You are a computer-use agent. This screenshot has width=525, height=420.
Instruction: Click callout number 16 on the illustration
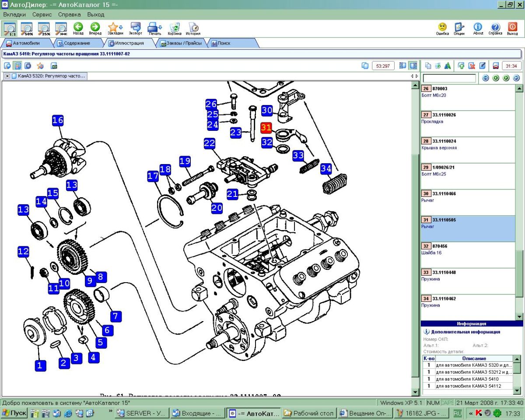58,120
